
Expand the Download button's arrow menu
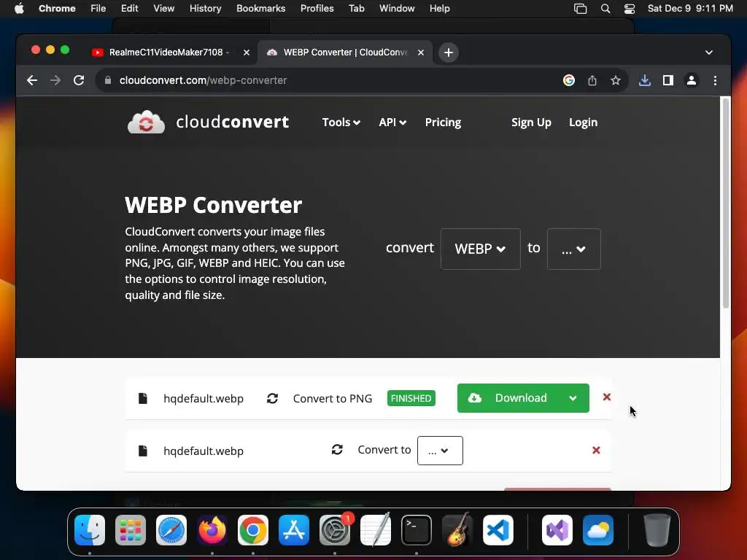tap(573, 398)
